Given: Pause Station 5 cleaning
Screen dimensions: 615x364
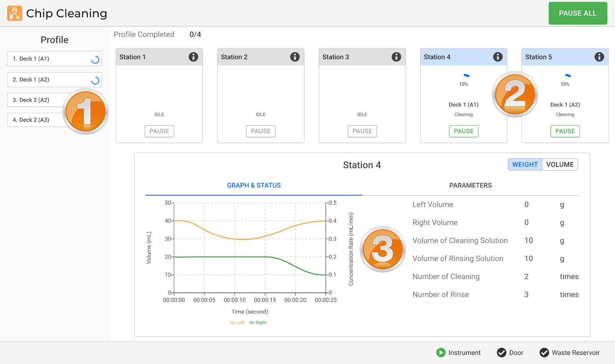Looking at the screenshot, I should coord(565,131).
